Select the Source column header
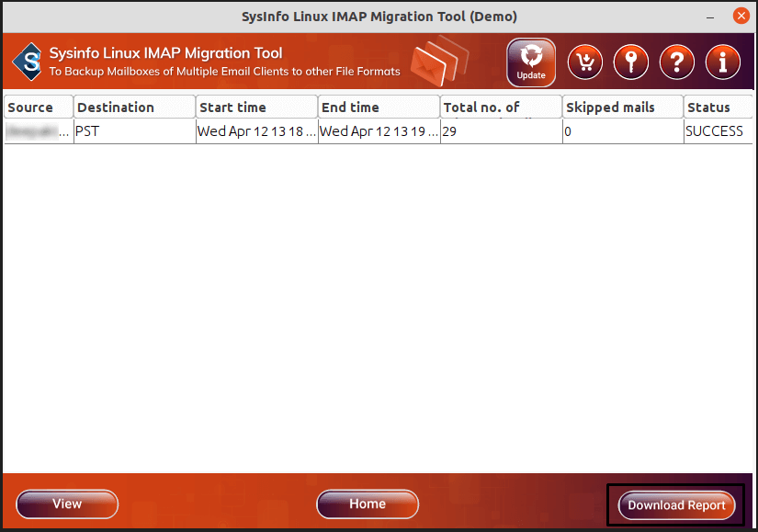This screenshot has width=758, height=532. 39,107
